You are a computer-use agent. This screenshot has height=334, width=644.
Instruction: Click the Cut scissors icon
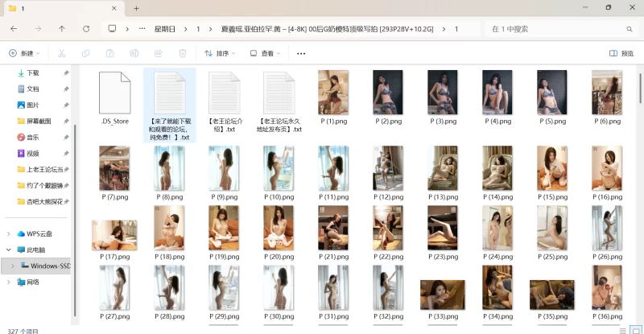tap(62, 53)
